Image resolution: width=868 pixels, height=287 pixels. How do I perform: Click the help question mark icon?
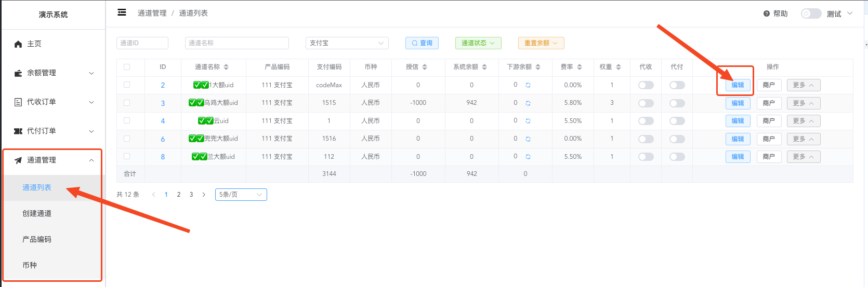[766, 13]
